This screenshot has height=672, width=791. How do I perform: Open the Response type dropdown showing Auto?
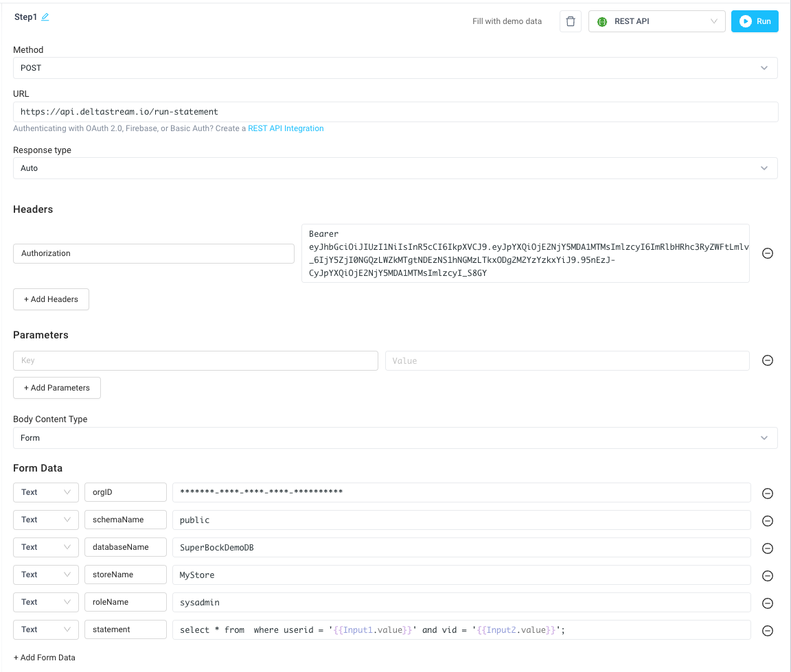coord(395,168)
